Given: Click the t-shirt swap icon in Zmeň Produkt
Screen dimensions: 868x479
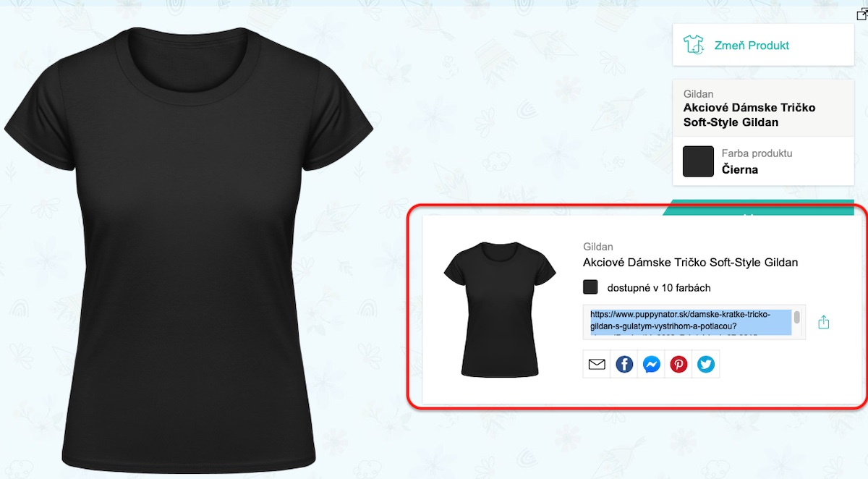Looking at the screenshot, I should click(x=694, y=45).
